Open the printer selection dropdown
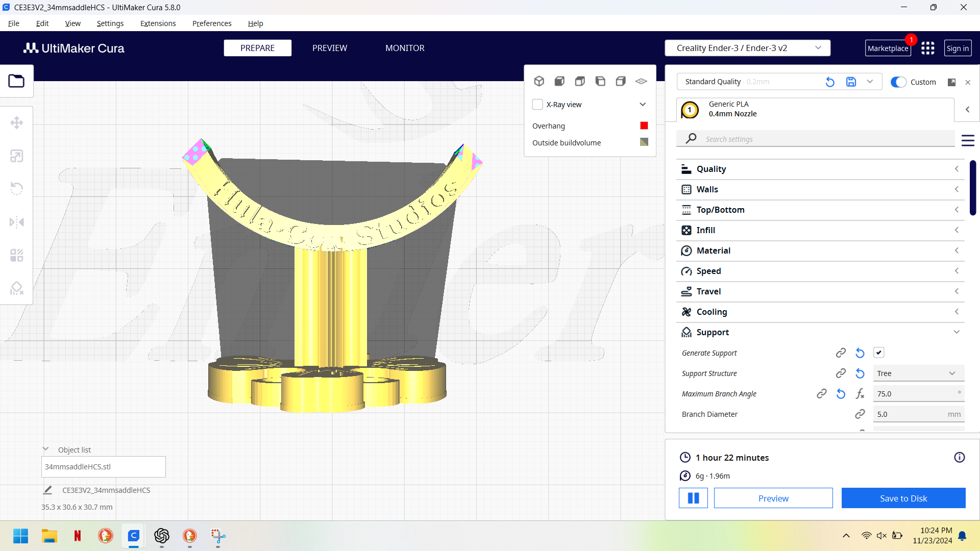The image size is (980, 551). tap(747, 48)
